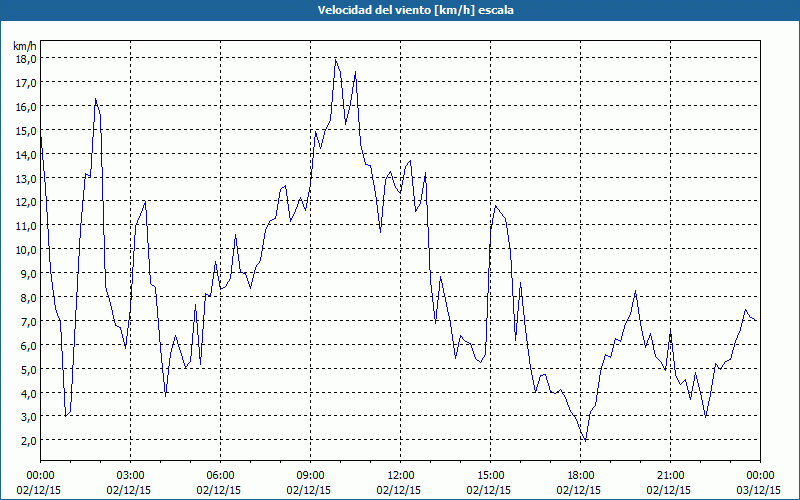
Task: Click the 4,0 y-axis value
Action: pyautogui.click(x=29, y=393)
